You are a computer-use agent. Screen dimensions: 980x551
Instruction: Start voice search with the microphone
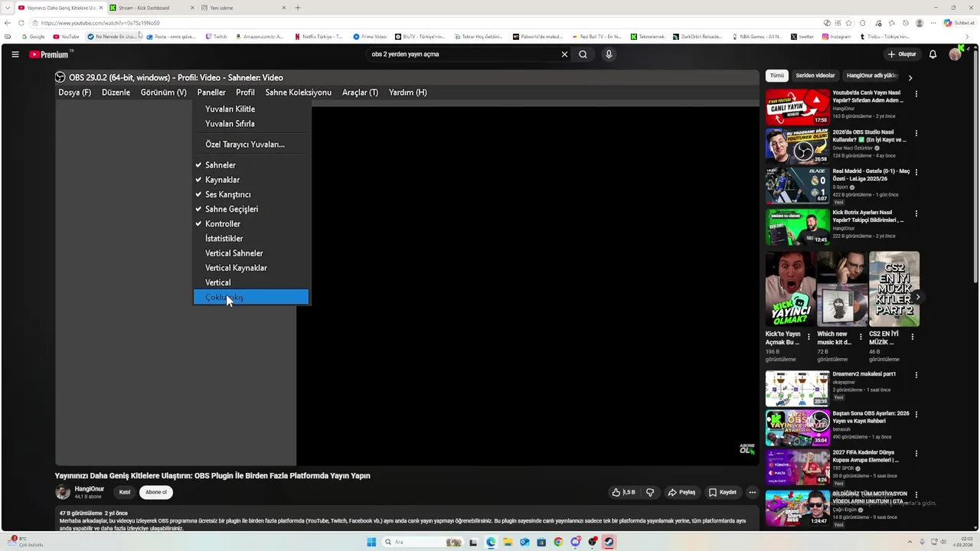(609, 54)
